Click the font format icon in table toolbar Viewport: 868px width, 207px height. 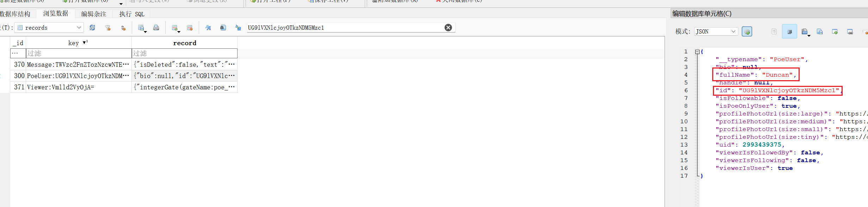click(208, 28)
